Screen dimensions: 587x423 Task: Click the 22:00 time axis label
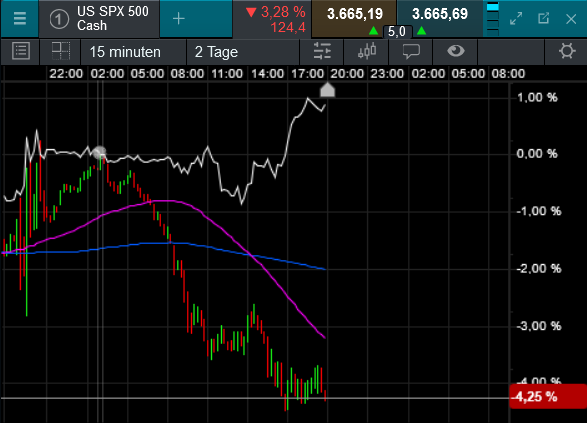(x=66, y=74)
